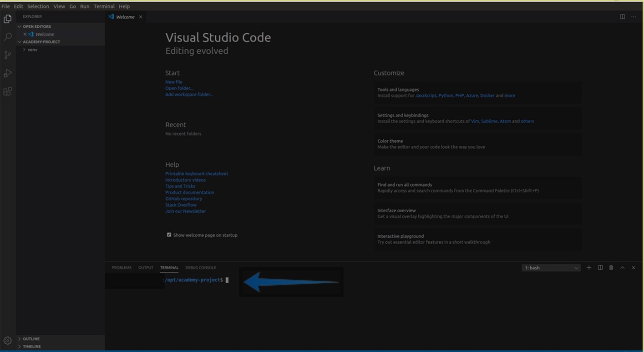This screenshot has width=644, height=352.
Task: Click the VS Code icon on Welcome tab
Action: click(x=111, y=17)
